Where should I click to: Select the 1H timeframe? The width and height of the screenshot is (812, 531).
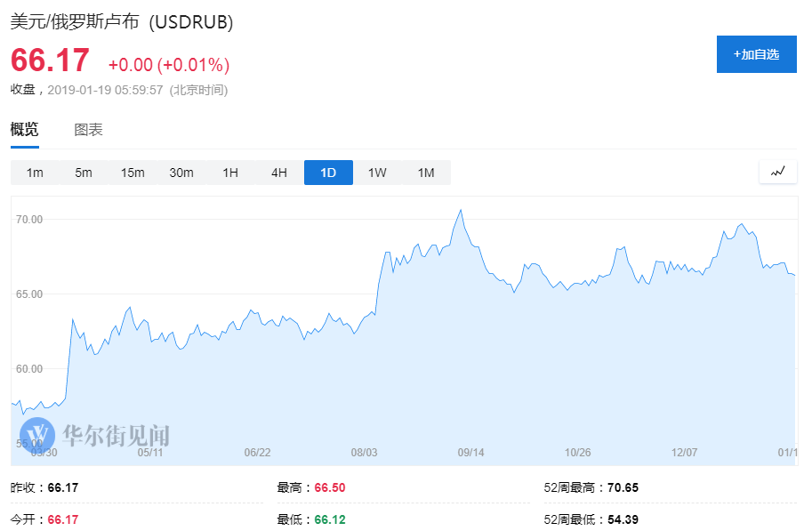(x=230, y=173)
